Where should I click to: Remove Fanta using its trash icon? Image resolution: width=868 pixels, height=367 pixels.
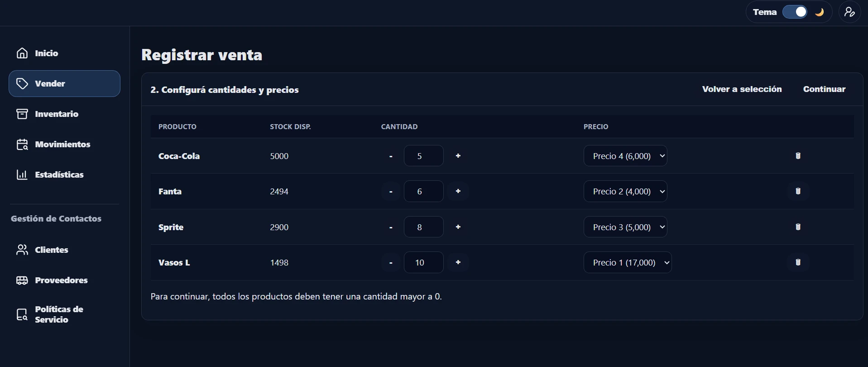tap(798, 191)
